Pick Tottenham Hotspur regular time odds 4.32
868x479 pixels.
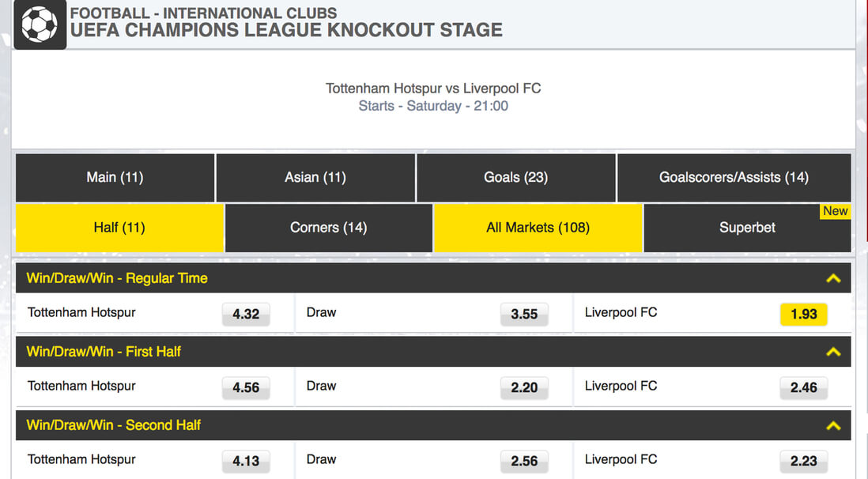click(246, 314)
